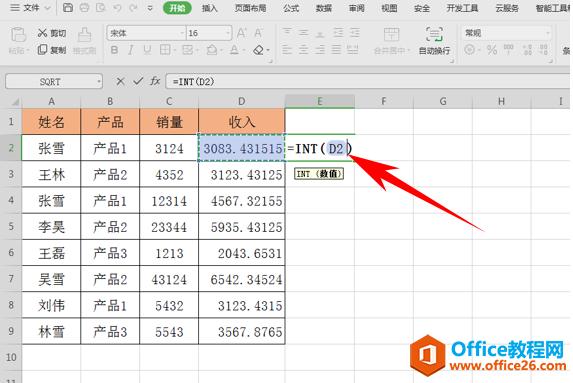573x383 pixels.
Task: Click cell D2 containing 3083.431515
Action: (242, 148)
